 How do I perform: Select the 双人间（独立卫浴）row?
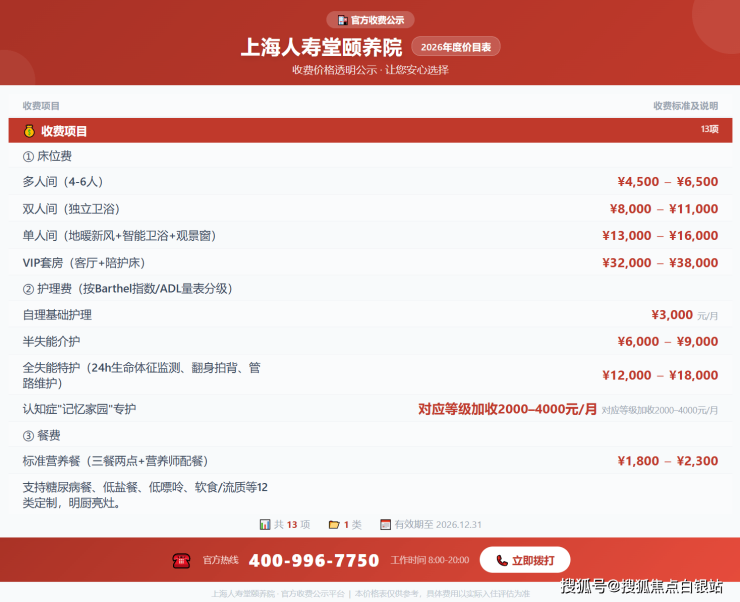[x=370, y=209]
